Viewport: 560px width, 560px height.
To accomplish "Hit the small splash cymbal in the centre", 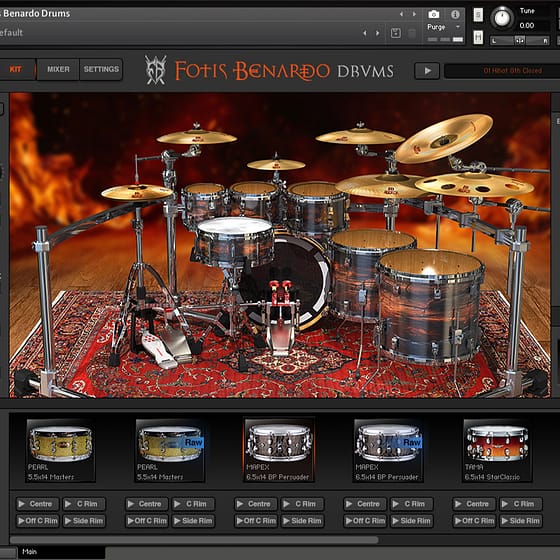I will (276, 165).
